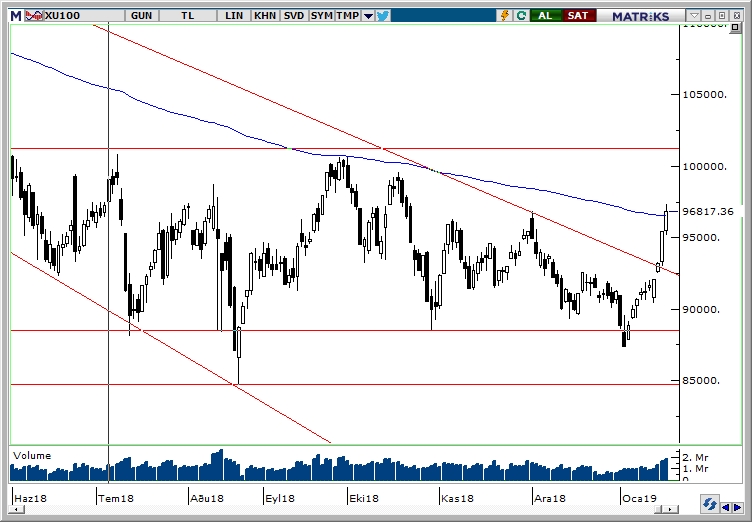Click the TL currency button
752x522 pixels.
(188, 16)
